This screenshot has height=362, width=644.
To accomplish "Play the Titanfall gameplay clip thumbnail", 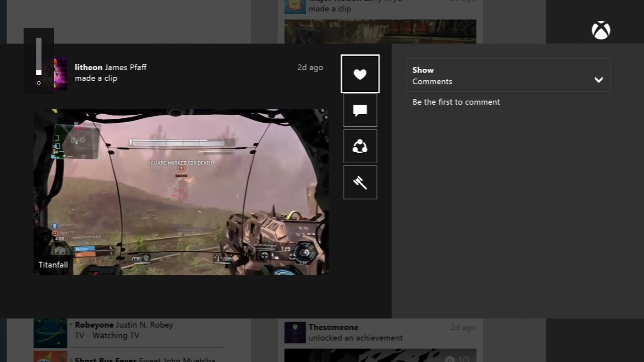I will coord(182,192).
